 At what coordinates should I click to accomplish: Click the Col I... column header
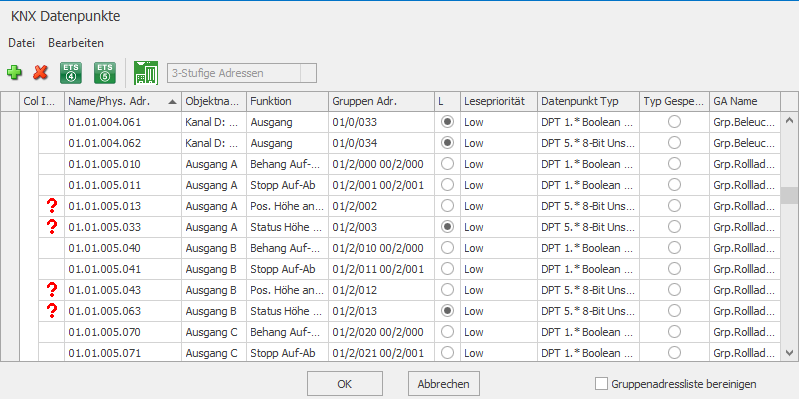42,101
